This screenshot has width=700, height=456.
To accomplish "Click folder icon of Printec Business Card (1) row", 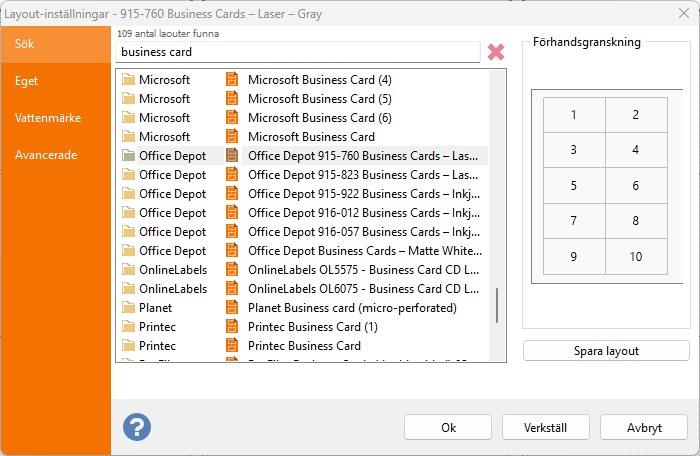I will coord(129,326).
